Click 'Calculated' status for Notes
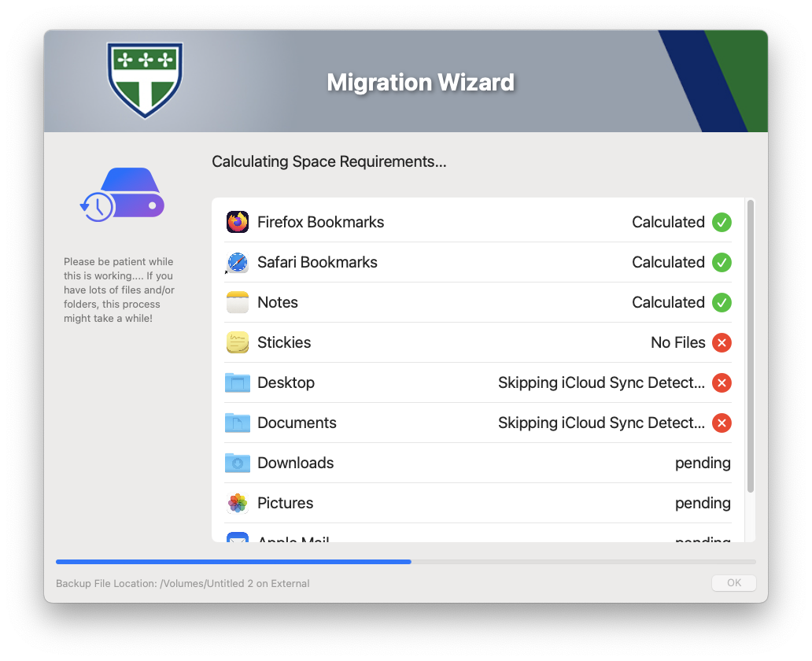The height and width of the screenshot is (661, 812). click(668, 302)
